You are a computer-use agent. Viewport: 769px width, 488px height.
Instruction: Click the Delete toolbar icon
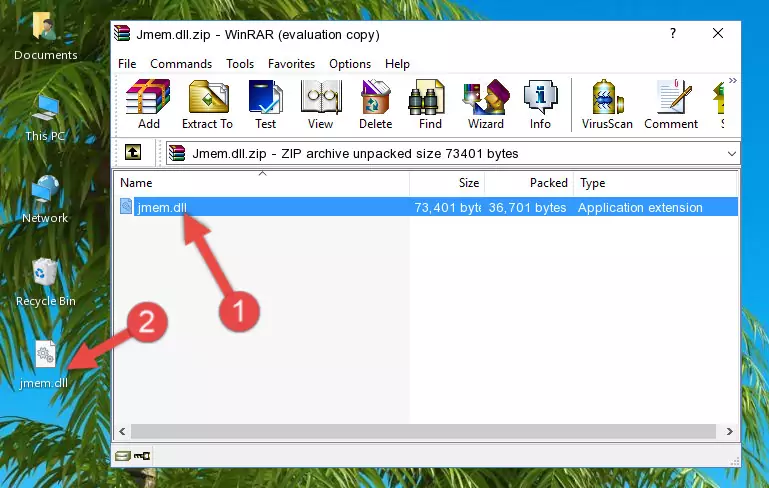375,104
